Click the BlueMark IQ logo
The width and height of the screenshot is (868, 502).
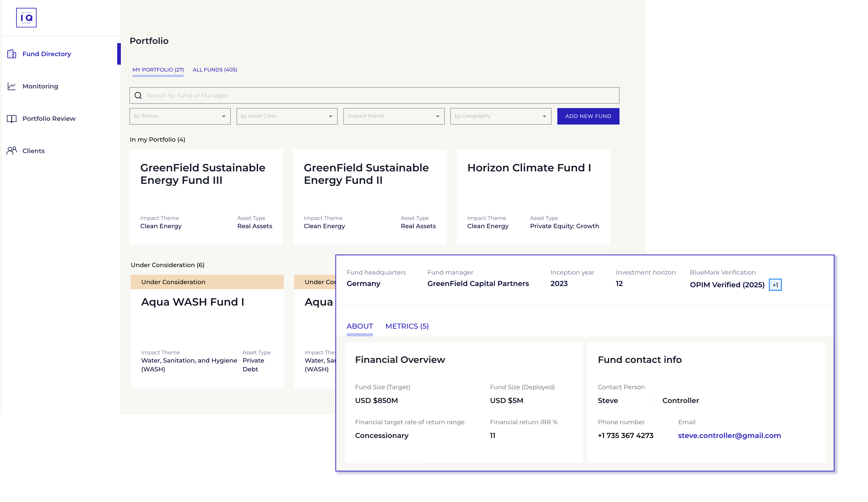(26, 18)
